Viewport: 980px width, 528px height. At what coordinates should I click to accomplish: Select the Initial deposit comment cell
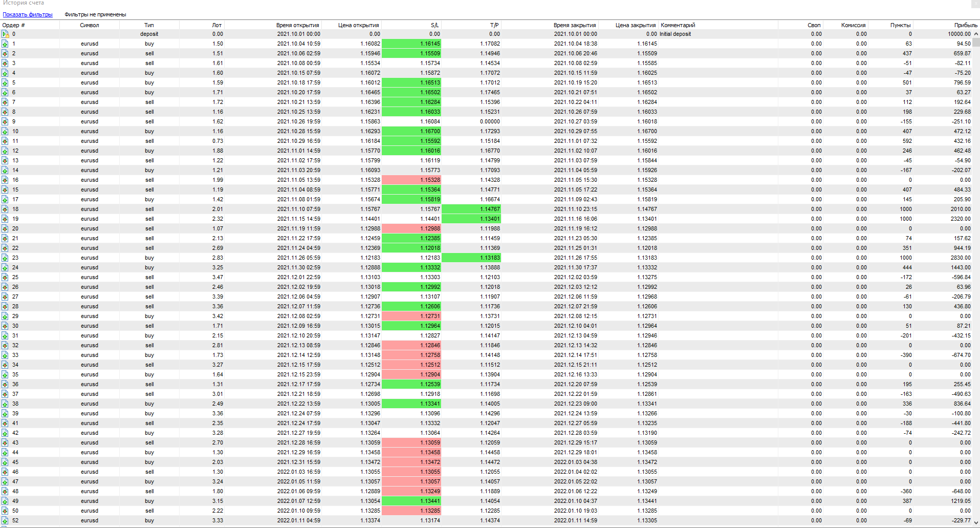coord(675,34)
